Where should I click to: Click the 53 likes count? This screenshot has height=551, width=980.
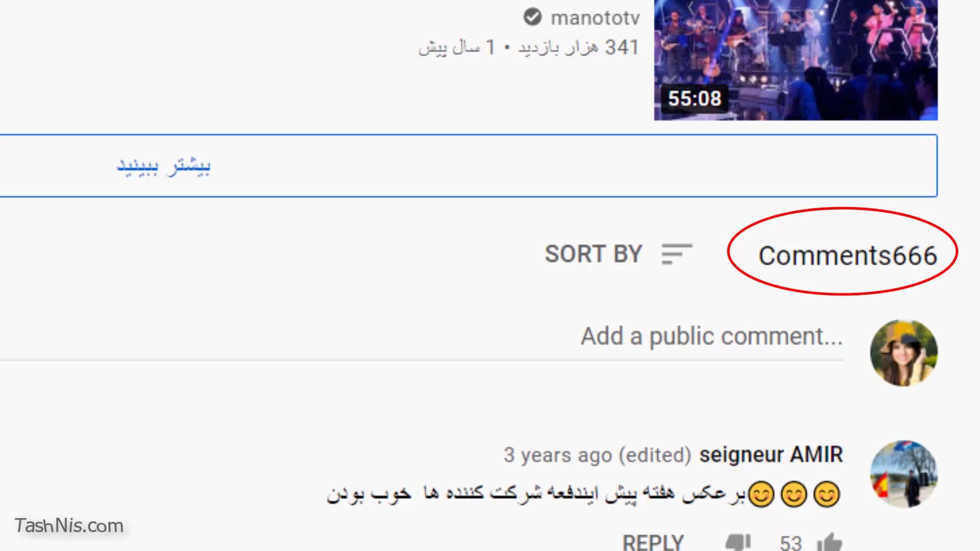[x=791, y=543]
